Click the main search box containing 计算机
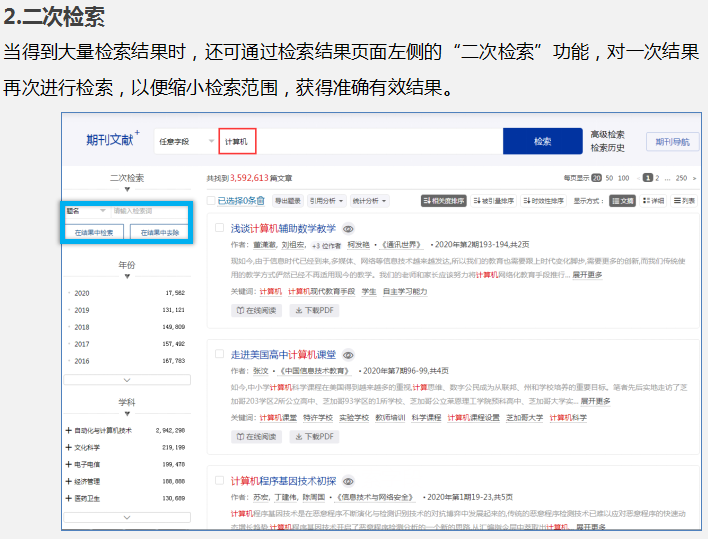This screenshot has width=708, height=539. click(360, 141)
